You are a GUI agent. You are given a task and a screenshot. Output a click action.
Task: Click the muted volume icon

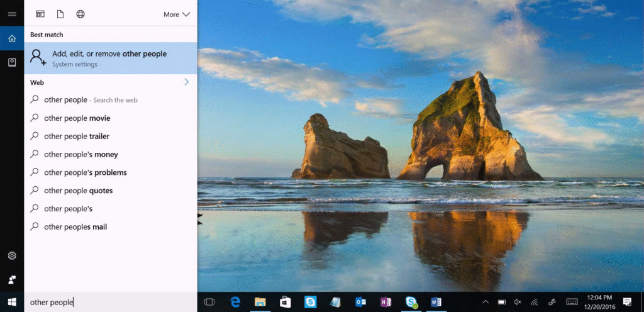(x=518, y=302)
